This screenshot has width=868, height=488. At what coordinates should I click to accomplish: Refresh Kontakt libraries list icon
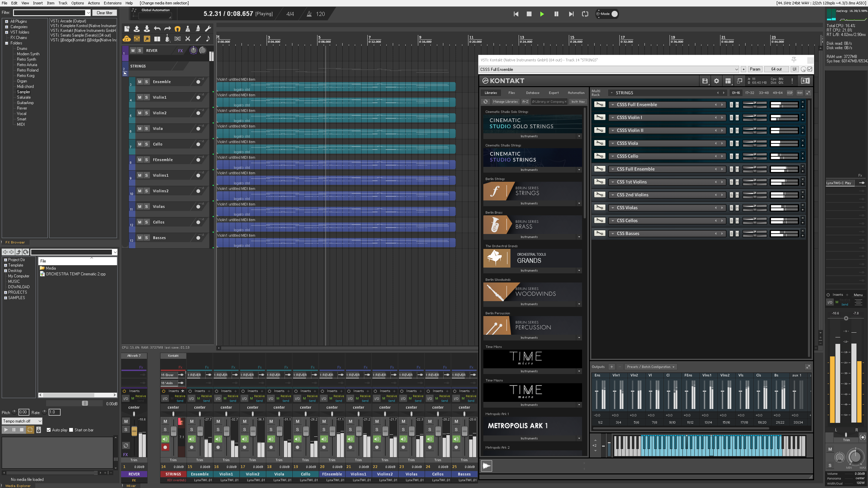pyautogui.click(x=485, y=101)
